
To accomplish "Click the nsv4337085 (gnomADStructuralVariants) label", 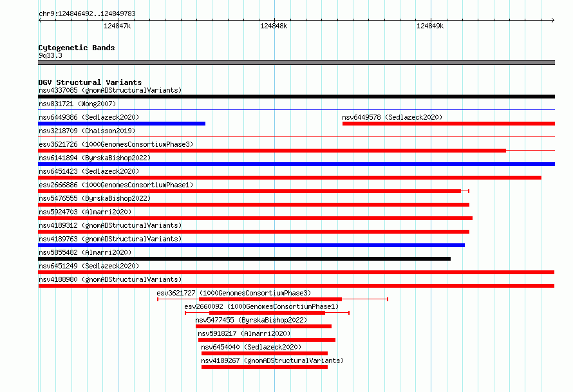I will 110,90.
